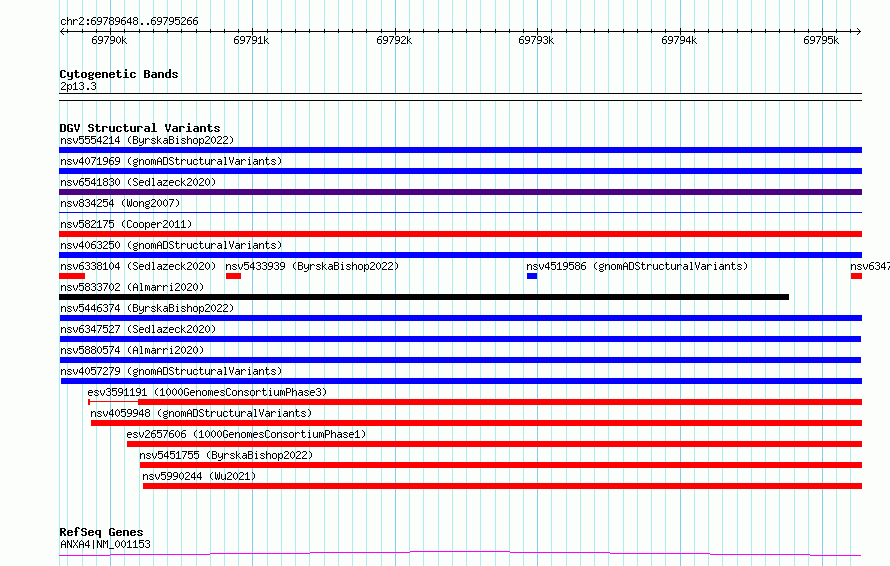890x566 pixels.
Task: Click the blue bar of nsv4057279
Action: (x=461, y=381)
